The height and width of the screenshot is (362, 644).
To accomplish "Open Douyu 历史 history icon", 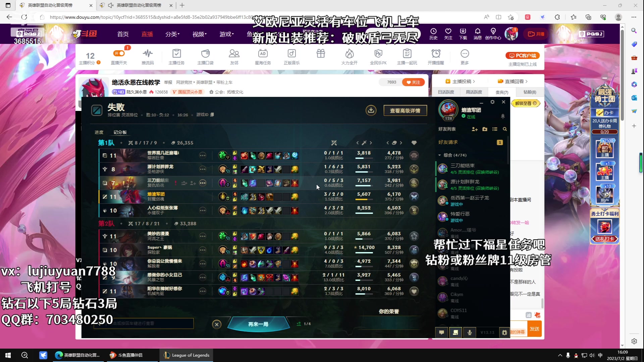I will (433, 34).
